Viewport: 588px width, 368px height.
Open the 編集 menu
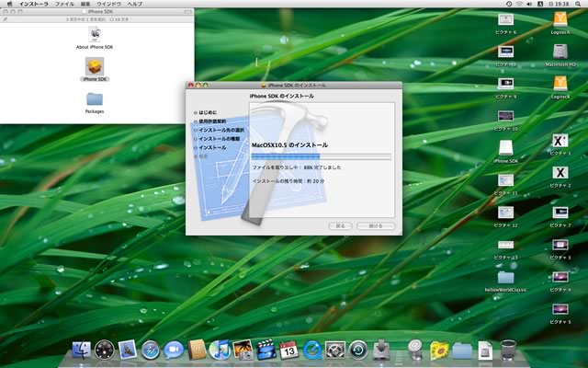pos(85,4)
